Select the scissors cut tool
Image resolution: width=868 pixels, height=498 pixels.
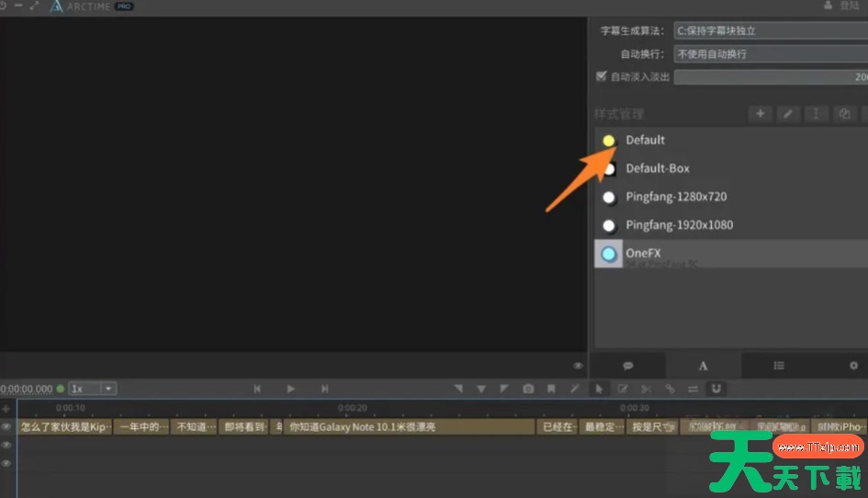[x=646, y=389]
